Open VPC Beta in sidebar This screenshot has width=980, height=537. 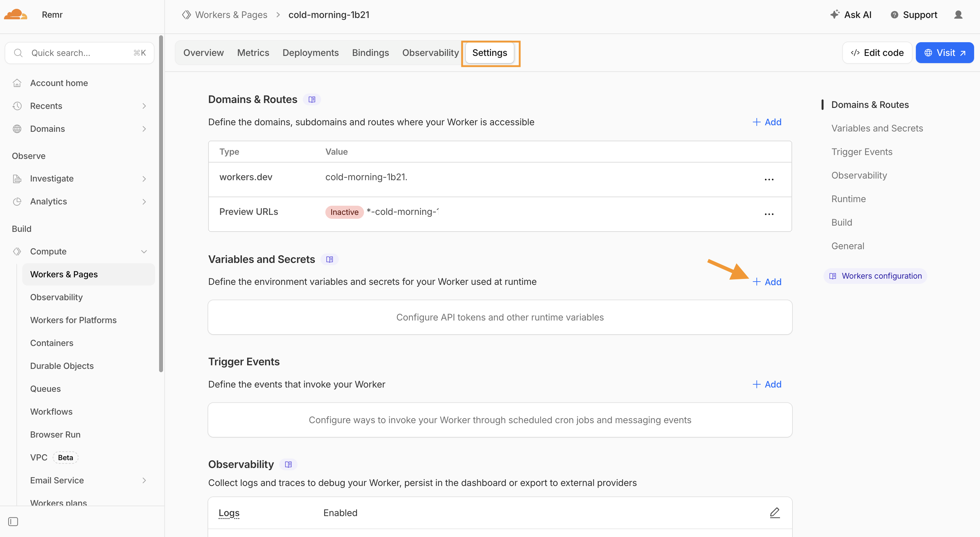(54, 458)
